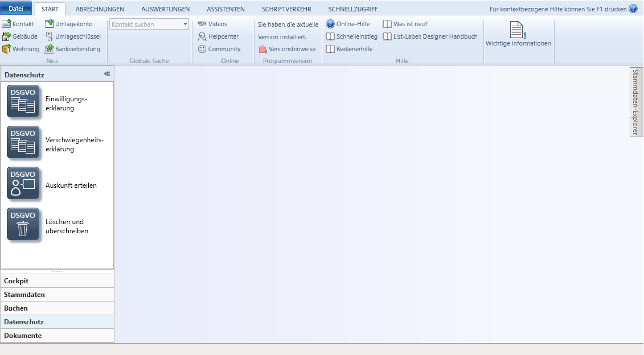Open DSGVO Einwilligungserklärung icon

point(23,101)
